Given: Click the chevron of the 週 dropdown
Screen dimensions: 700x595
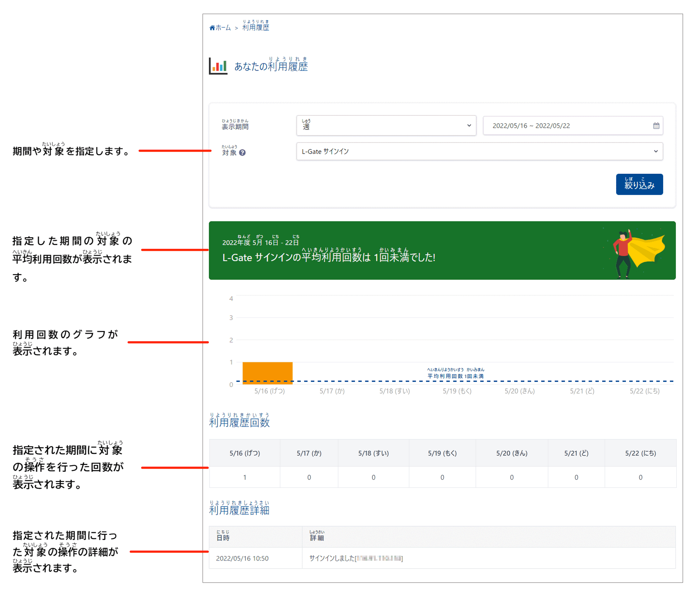Looking at the screenshot, I should (469, 125).
